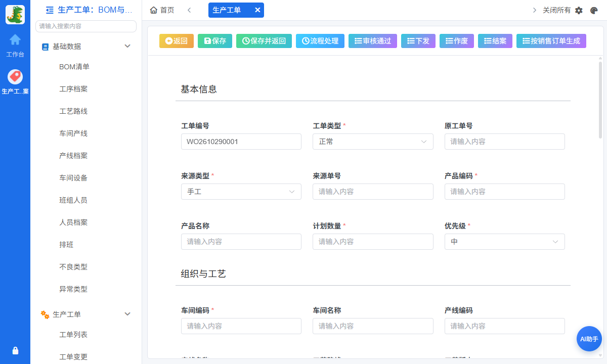Click the 基础数据 book icon
This screenshot has height=364, width=607.
pos(46,47)
